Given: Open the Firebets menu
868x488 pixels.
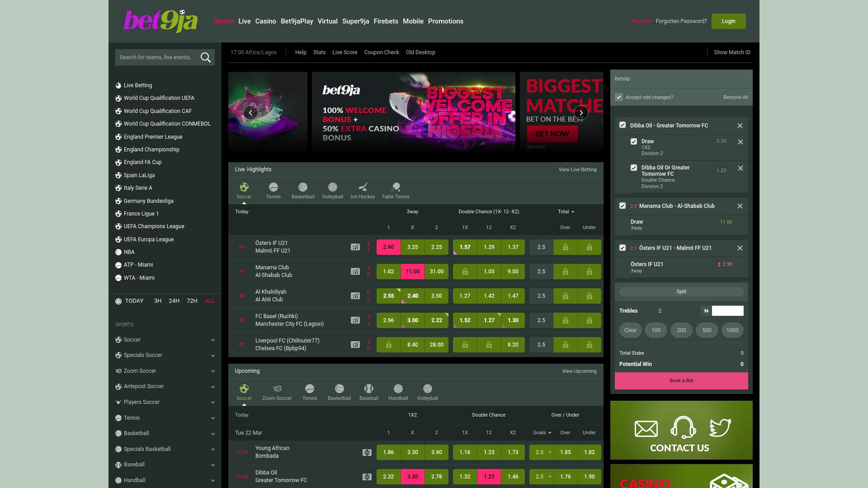Looking at the screenshot, I should 386,21.
